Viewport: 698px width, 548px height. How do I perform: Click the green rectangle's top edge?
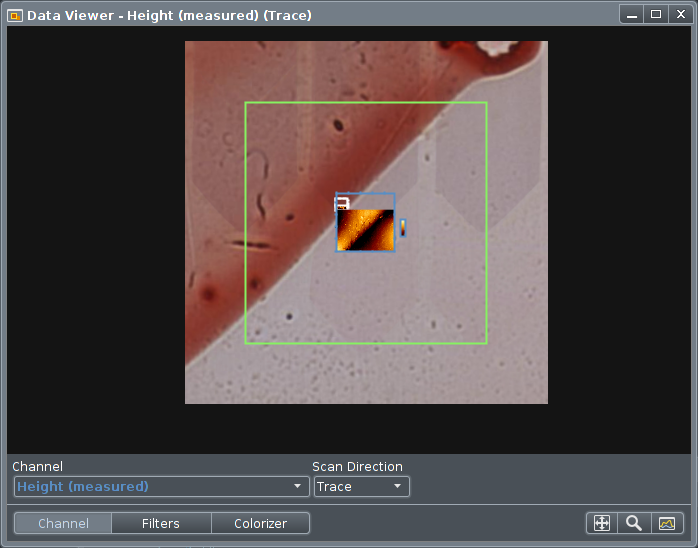[x=365, y=102]
